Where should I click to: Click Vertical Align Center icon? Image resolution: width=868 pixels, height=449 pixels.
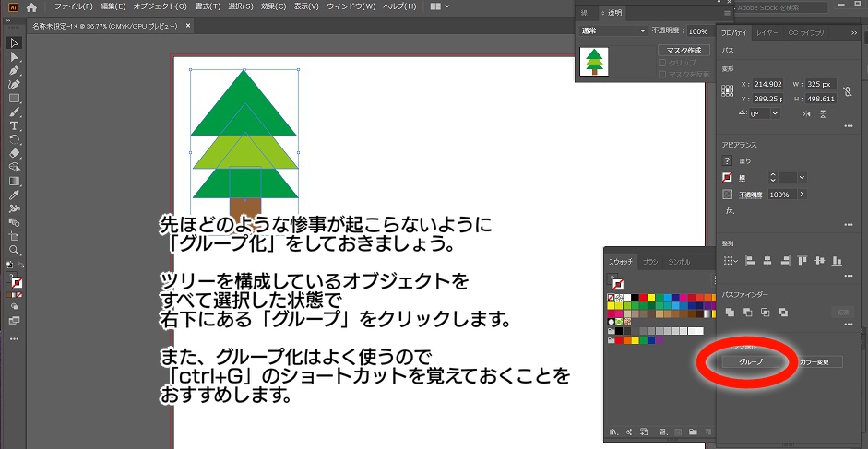click(820, 260)
